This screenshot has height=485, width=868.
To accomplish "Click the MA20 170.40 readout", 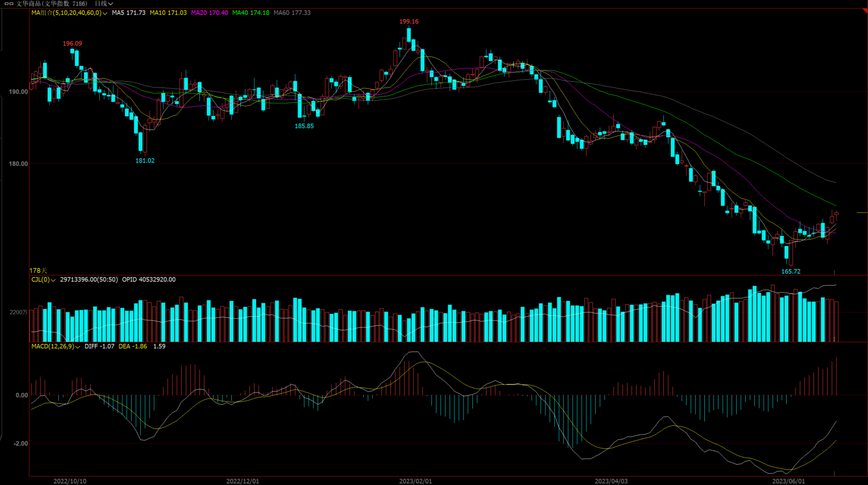I will pyautogui.click(x=209, y=13).
